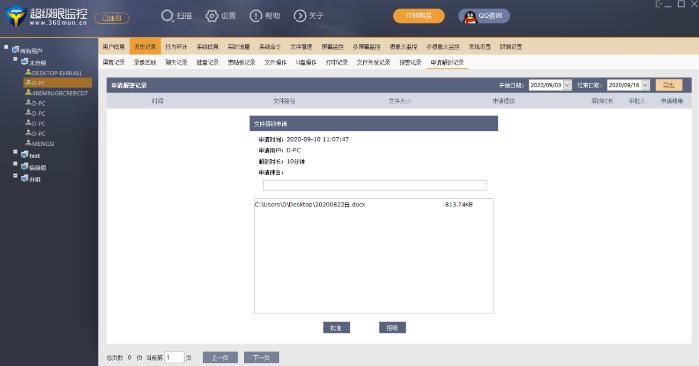Click the current page number field
The width and height of the screenshot is (699, 366).
(x=174, y=357)
